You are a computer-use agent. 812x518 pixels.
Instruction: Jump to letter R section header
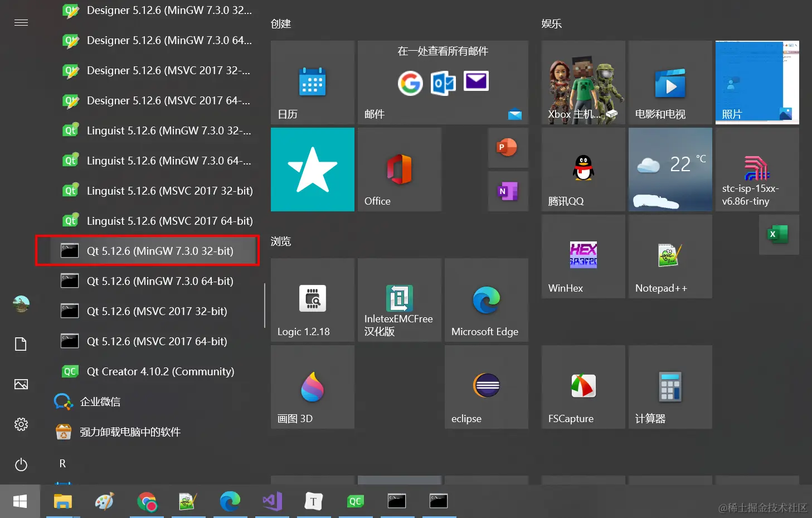point(62,464)
